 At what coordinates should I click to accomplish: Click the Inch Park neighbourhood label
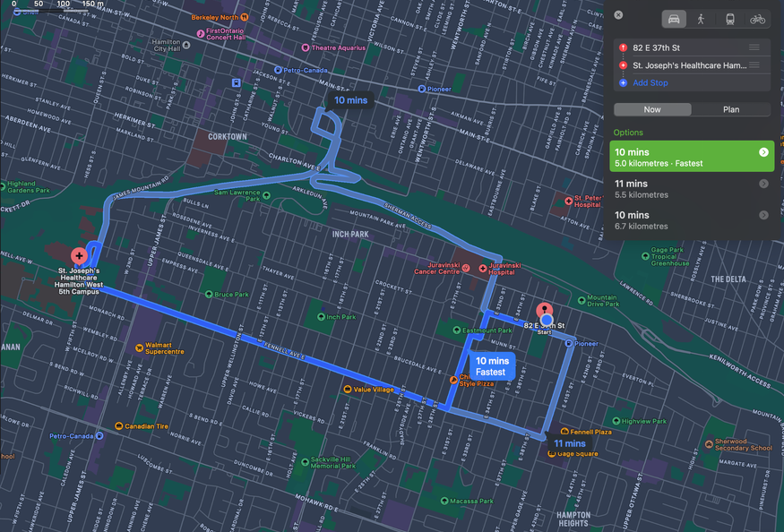click(350, 234)
